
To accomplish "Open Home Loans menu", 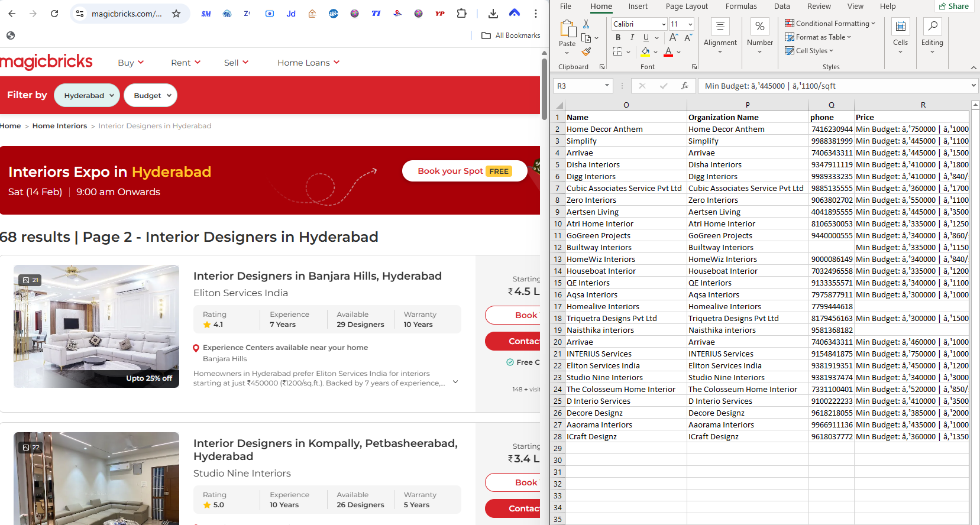I will pos(308,63).
